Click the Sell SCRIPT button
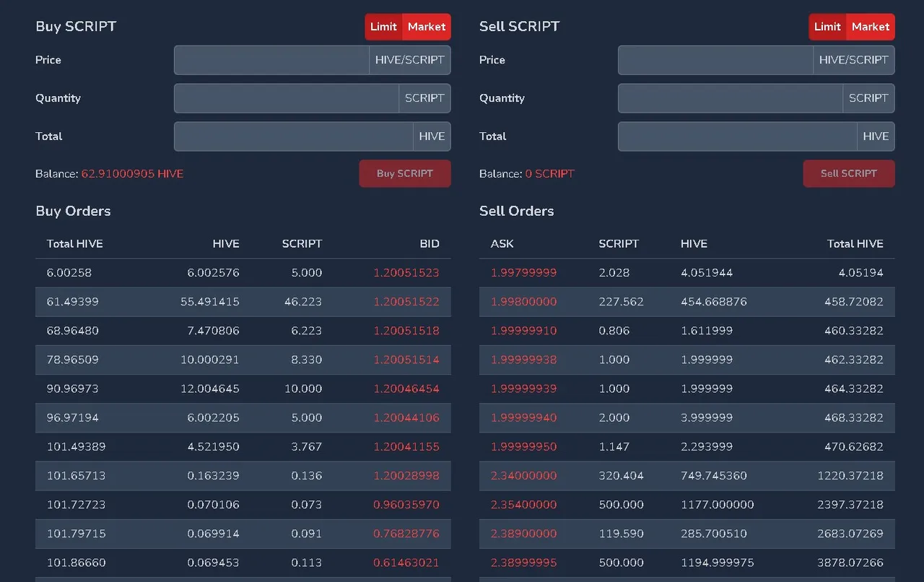 click(849, 173)
